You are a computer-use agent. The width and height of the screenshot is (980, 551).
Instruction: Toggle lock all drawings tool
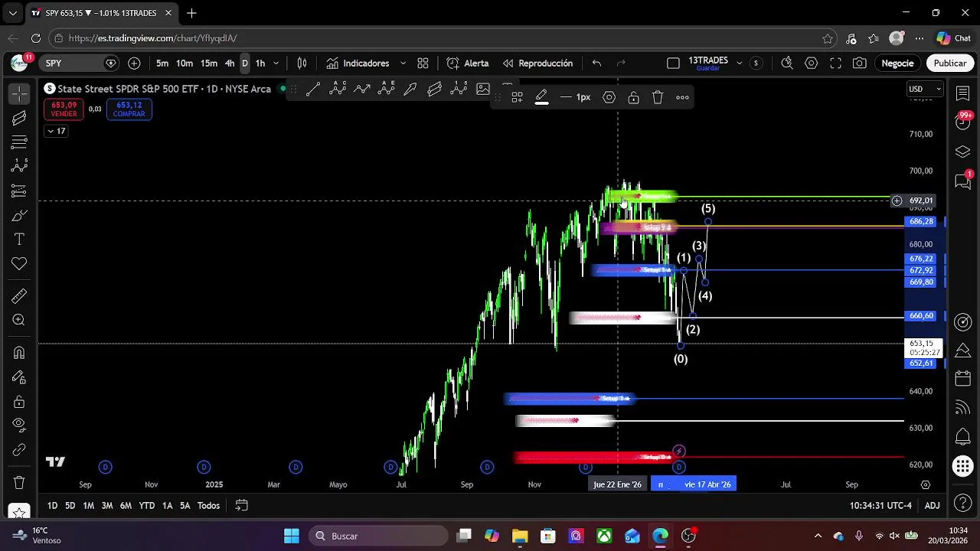click(19, 402)
